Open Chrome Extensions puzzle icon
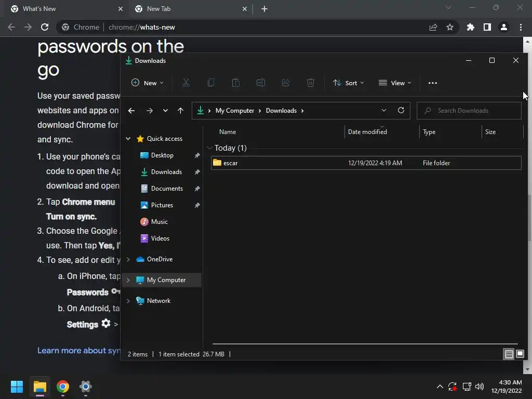 tap(471, 27)
